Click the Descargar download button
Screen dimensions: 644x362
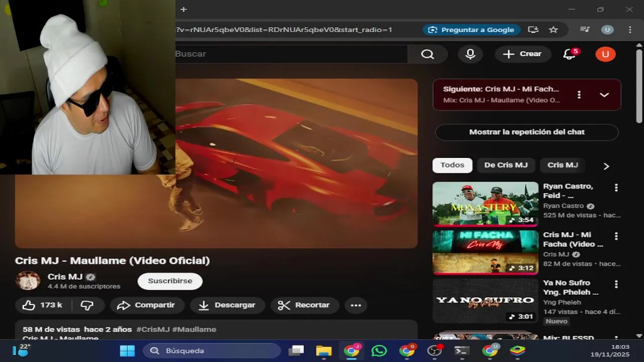point(227,305)
